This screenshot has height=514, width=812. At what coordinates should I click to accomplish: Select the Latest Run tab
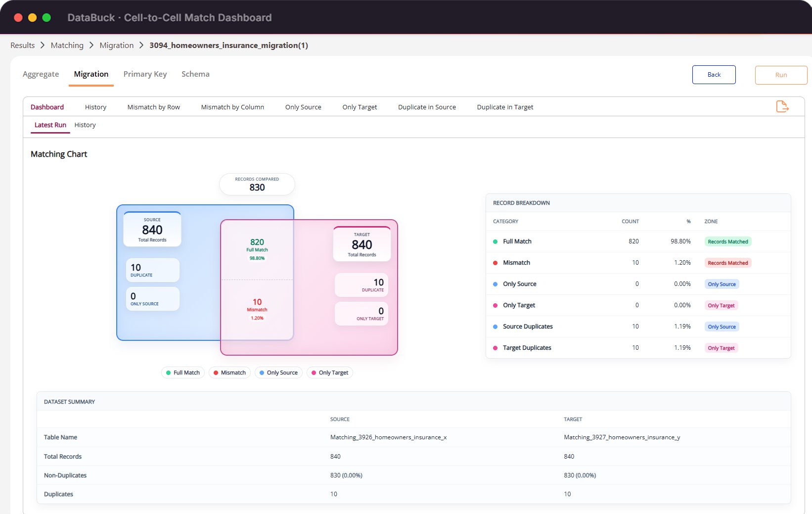coord(50,125)
